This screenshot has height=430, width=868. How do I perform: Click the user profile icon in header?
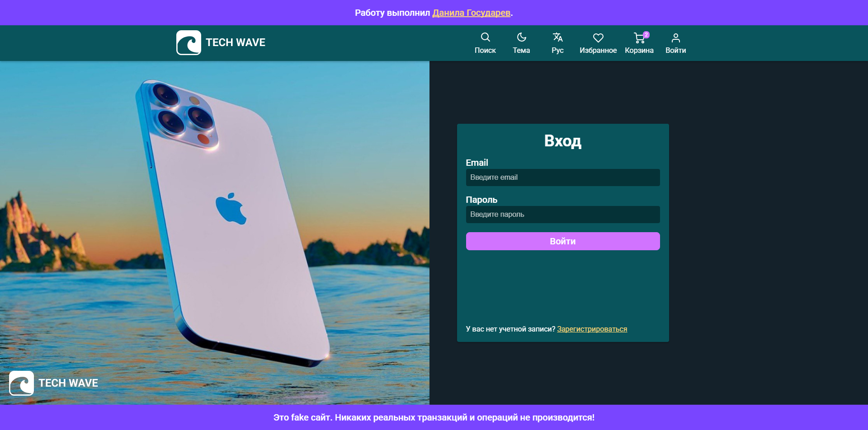pos(675,38)
